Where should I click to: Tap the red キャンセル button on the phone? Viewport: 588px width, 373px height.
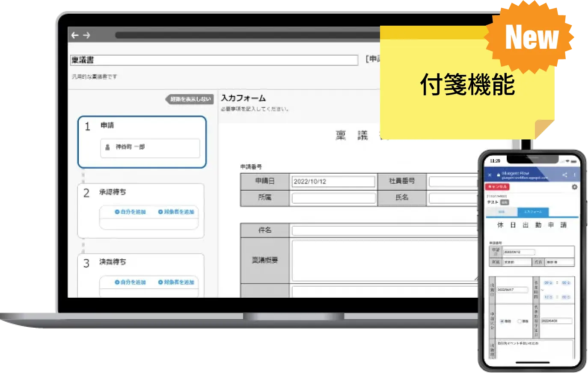[497, 187]
